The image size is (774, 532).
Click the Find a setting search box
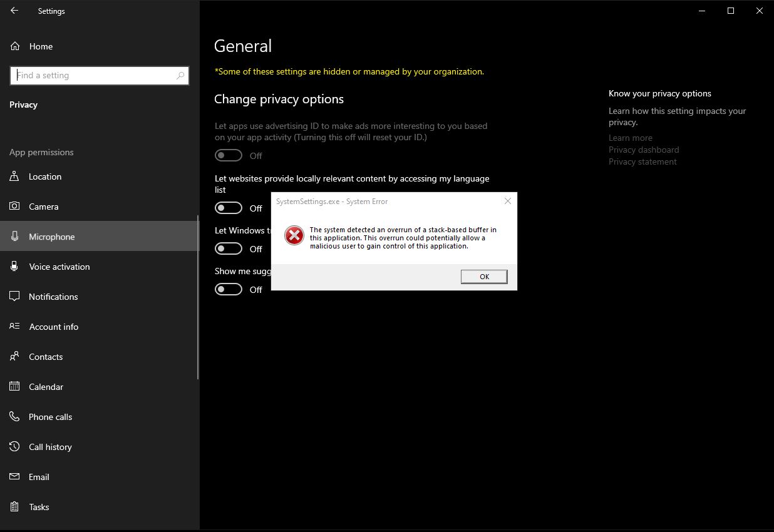coord(100,76)
